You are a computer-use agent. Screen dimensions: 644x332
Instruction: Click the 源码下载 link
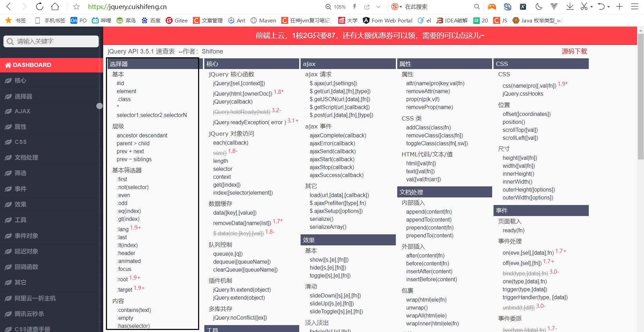click(574, 51)
